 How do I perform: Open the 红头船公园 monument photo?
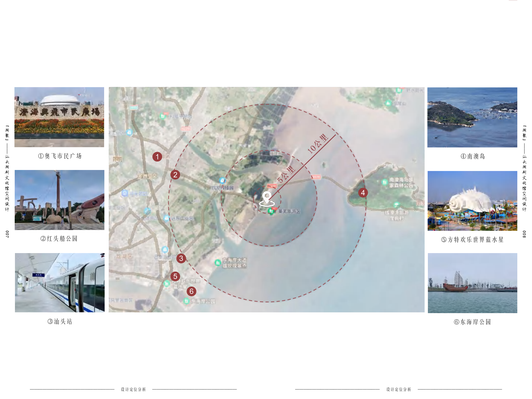tap(59, 200)
